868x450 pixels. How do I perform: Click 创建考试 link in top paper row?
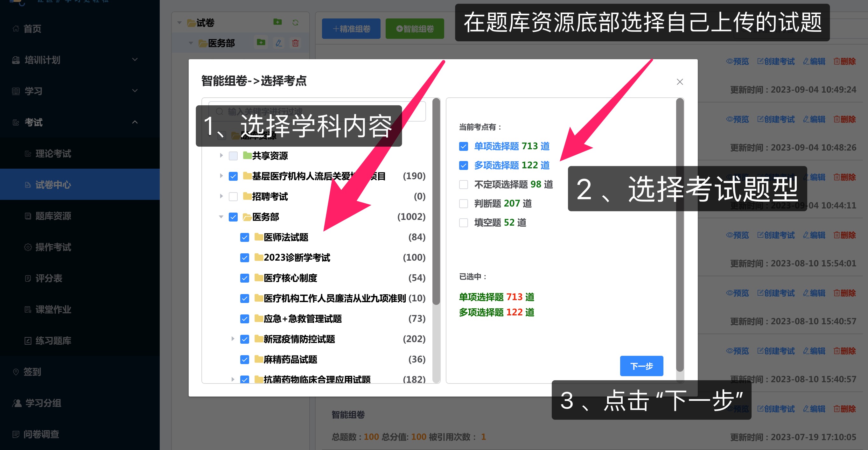point(776,61)
